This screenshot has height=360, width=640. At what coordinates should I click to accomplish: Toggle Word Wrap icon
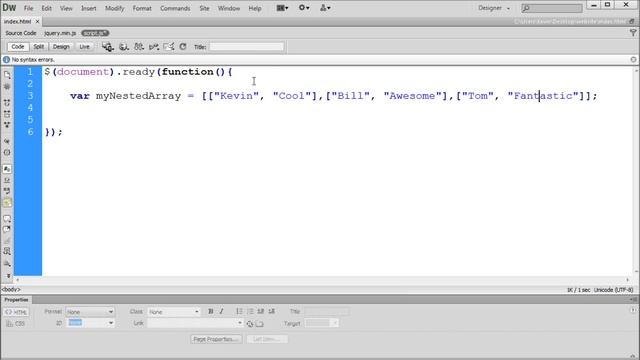click(x=7, y=191)
